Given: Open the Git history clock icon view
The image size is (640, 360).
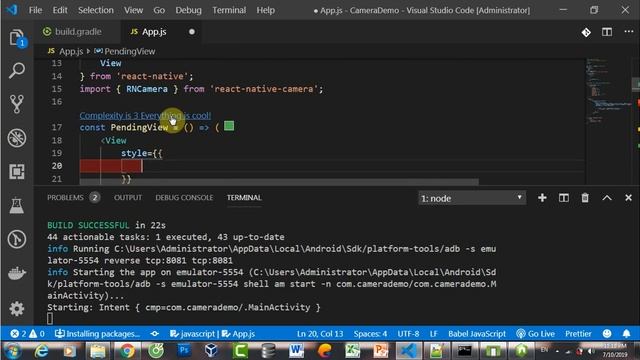Looking at the screenshot, I should click(x=17, y=239).
